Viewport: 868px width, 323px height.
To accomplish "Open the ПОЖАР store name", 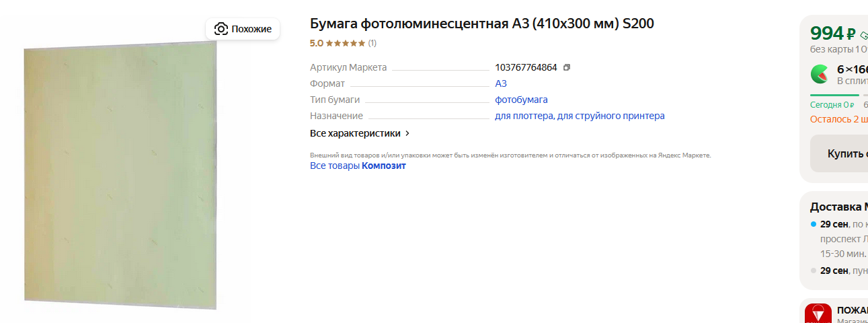I will pos(852,311).
